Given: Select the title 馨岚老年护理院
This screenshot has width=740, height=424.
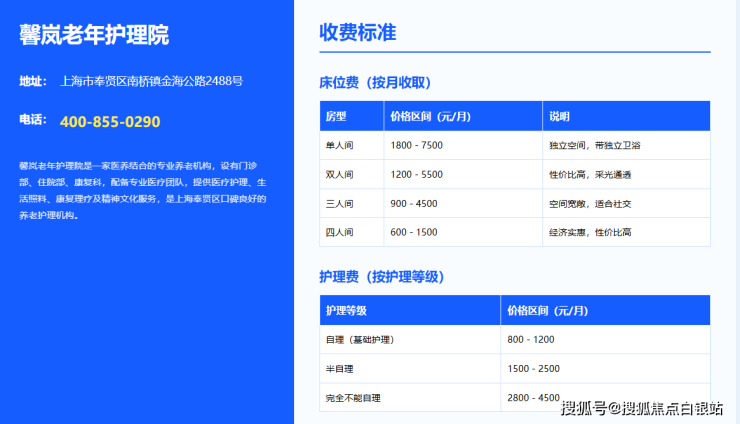Looking at the screenshot, I should (94, 35).
